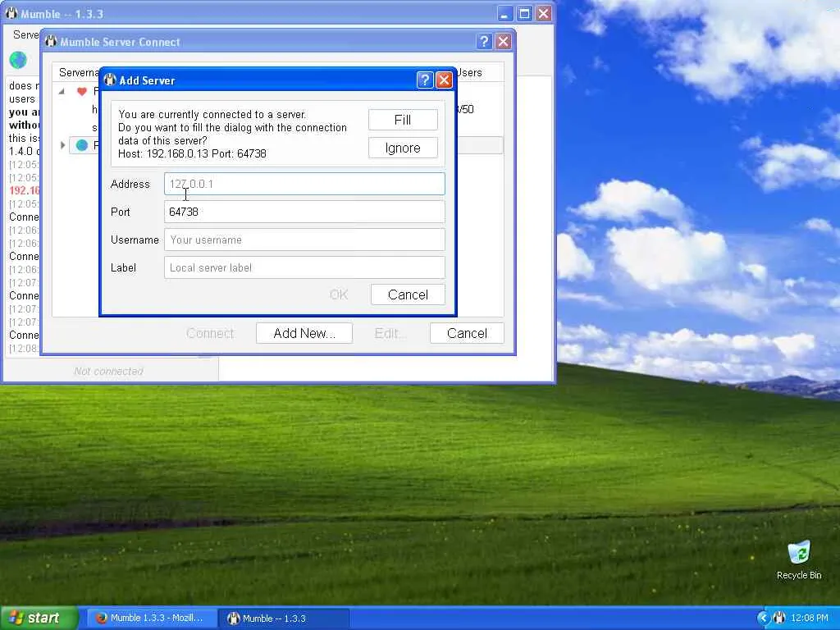Close the Mumble Server Connect window
This screenshot has height=630, width=840.
pos(503,42)
